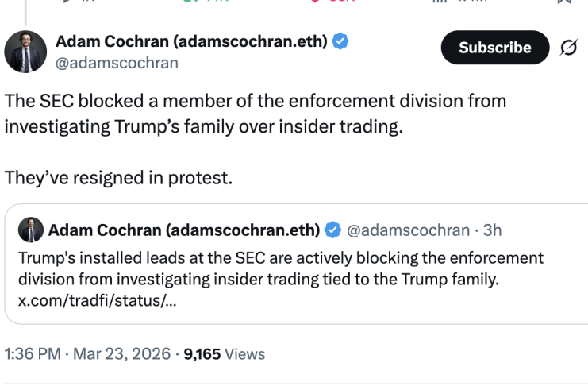Click the quoted post's author name
Image resolution: width=588 pixels, height=386 pixels.
pos(184,230)
